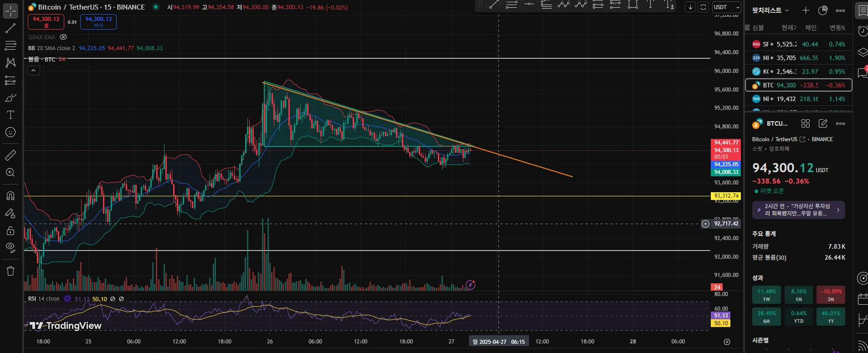This screenshot has height=353, width=868.
Task: Toggle lock all drawings padlock
Action: coord(10,230)
